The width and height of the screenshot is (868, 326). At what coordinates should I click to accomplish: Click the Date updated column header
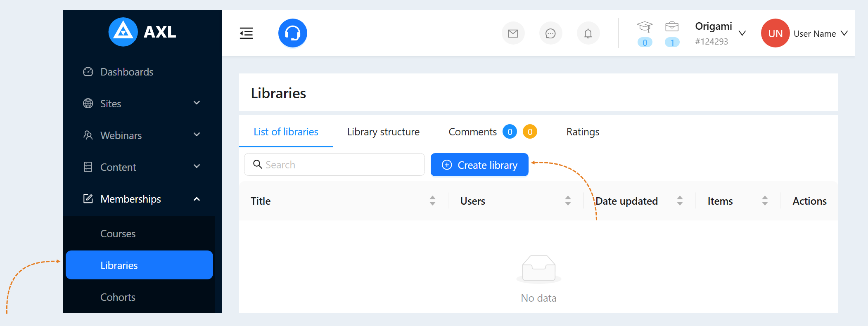(x=626, y=201)
